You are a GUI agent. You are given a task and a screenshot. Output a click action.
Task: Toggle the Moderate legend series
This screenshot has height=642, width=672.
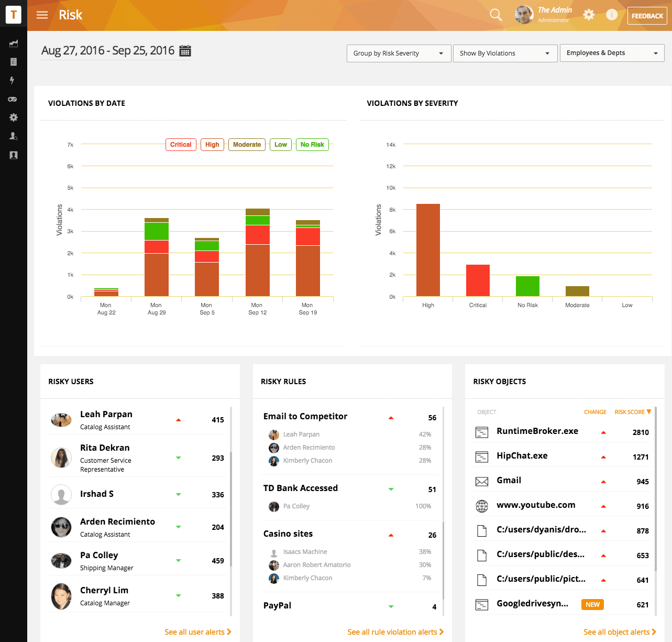(247, 145)
